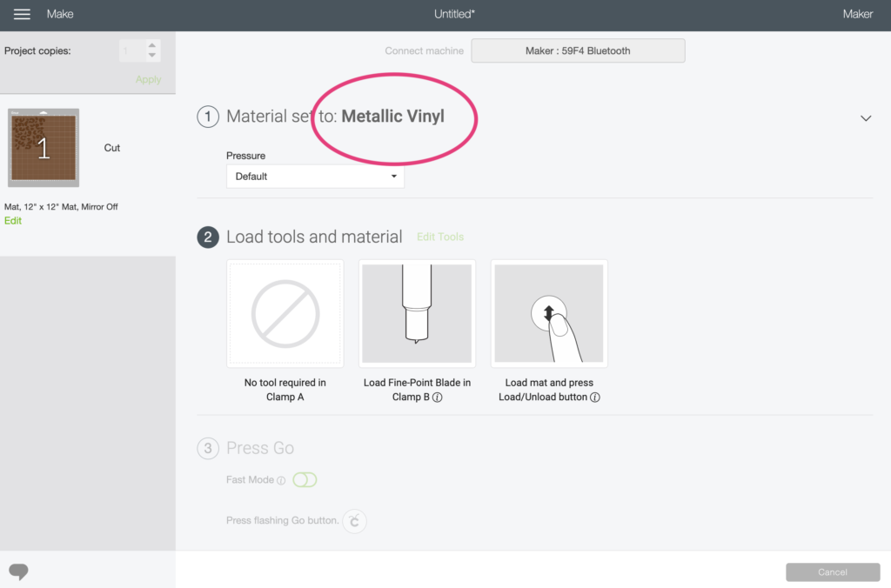Click the flashing Go button icon
The image size is (891, 588).
(x=355, y=521)
